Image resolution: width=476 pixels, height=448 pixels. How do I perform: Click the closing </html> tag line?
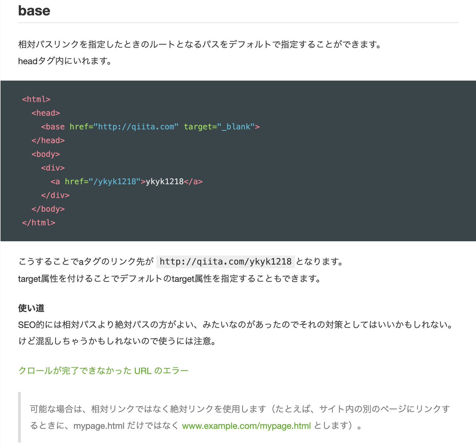pos(39,223)
